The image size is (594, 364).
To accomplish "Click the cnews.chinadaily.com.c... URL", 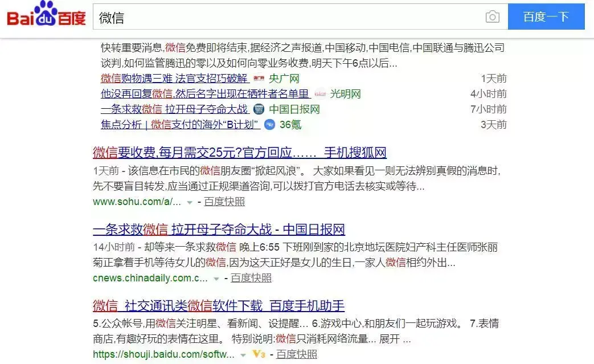I will coord(150,278).
